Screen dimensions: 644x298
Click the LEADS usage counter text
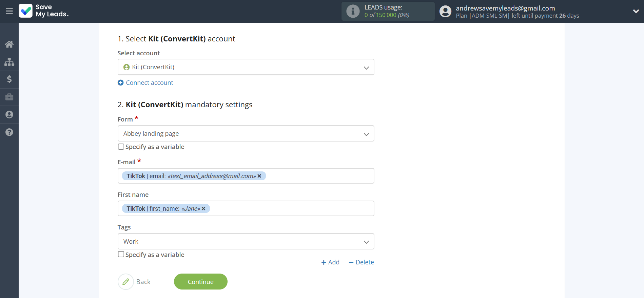click(x=387, y=15)
